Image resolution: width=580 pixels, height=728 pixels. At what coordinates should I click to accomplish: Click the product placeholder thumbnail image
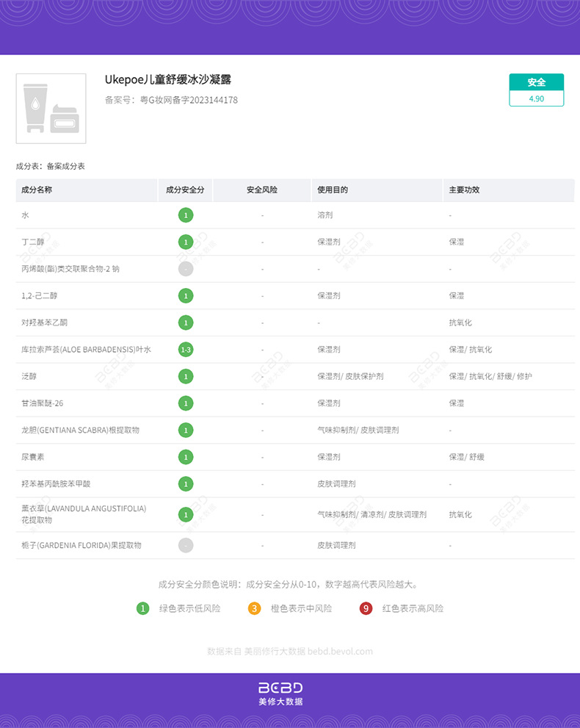click(51, 108)
